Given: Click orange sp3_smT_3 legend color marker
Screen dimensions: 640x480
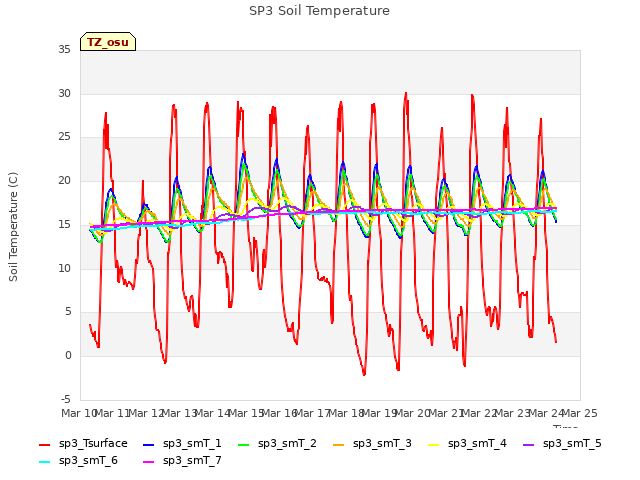Looking at the screenshot, I should [338, 444].
